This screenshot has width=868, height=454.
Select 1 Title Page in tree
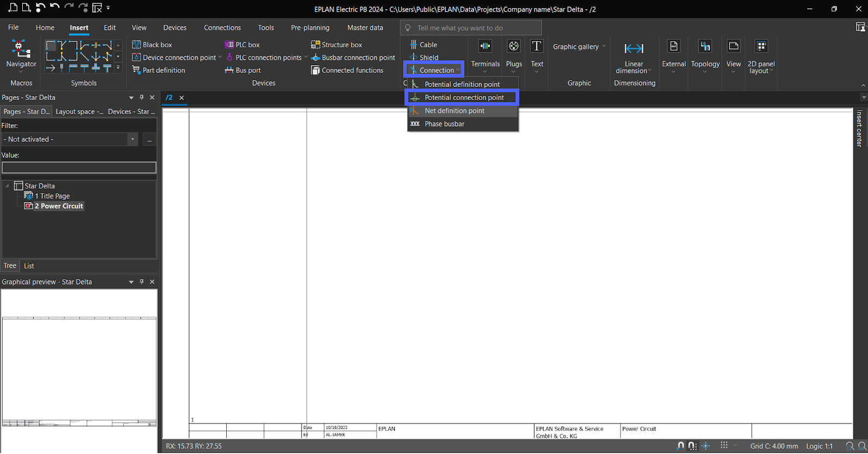coord(47,196)
